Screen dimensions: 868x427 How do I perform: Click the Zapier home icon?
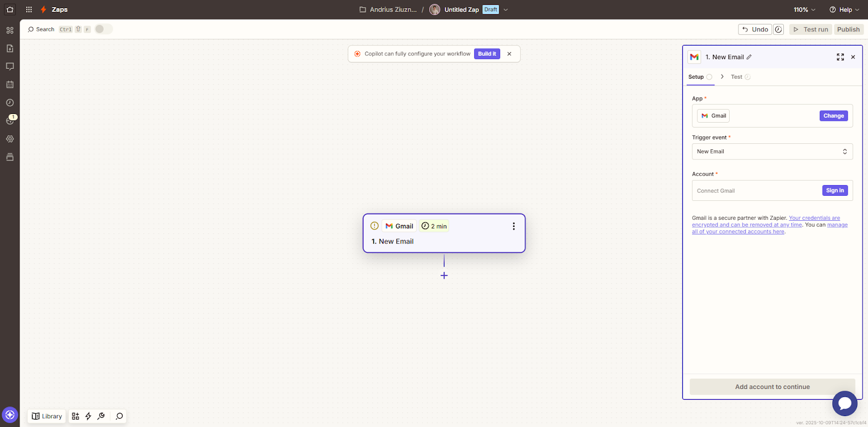(10, 9)
